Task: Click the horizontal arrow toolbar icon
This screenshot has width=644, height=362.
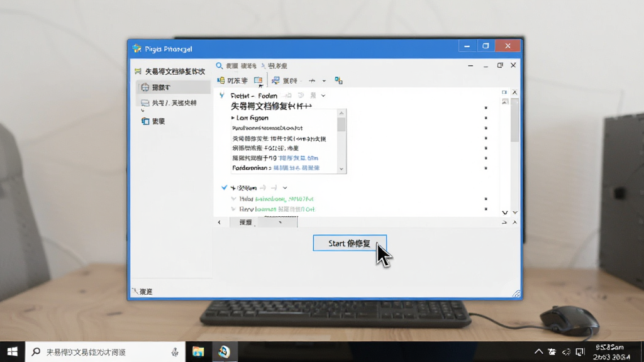Action: [x=312, y=81]
